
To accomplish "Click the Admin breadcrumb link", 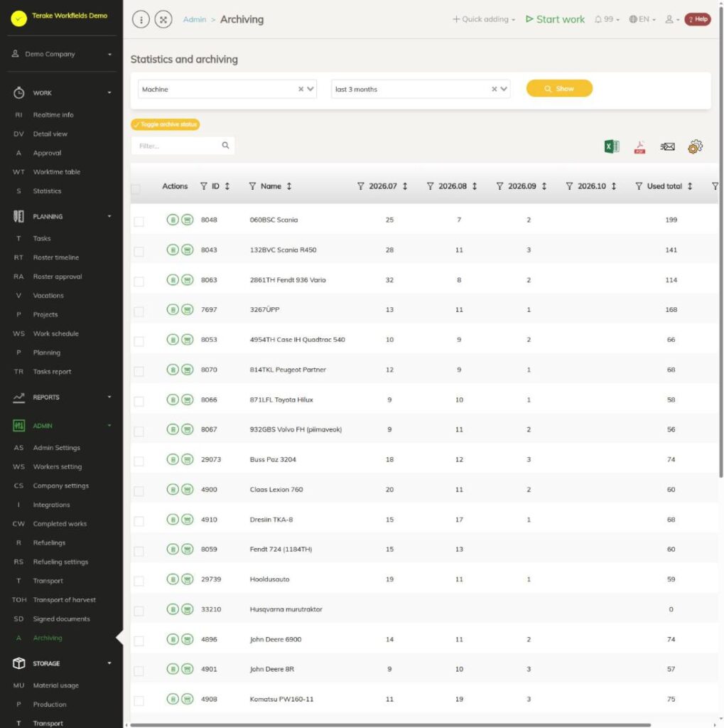I will (x=195, y=19).
